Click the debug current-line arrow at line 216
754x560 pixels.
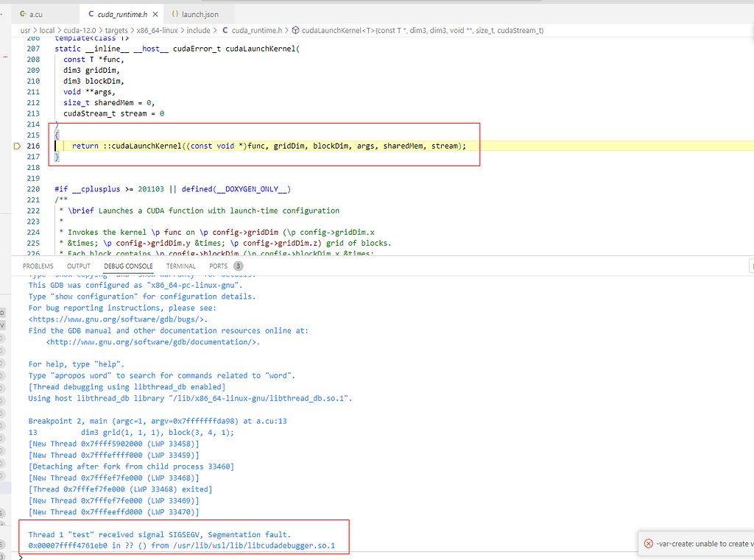[x=17, y=146]
